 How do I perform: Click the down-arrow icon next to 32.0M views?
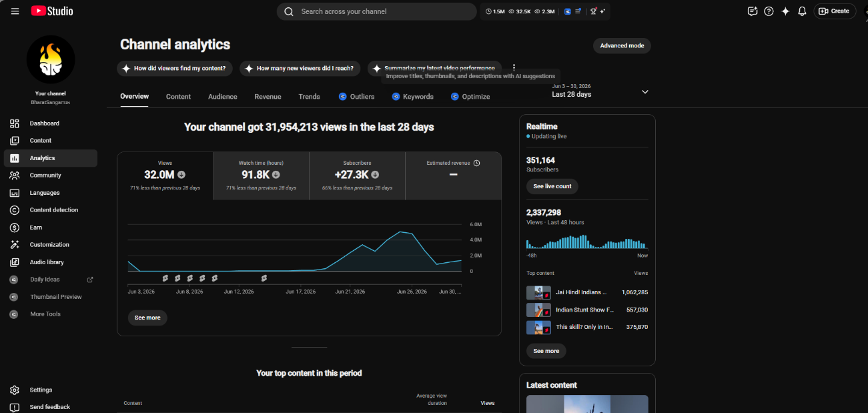[x=181, y=175]
